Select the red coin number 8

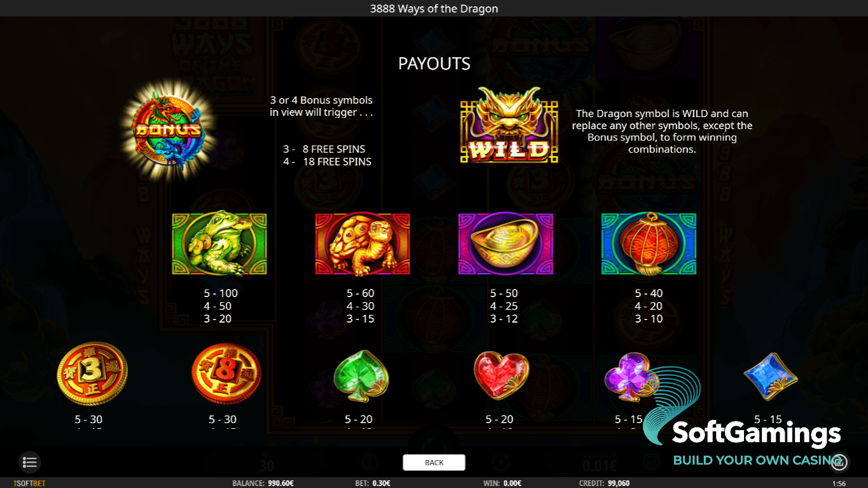226,374
